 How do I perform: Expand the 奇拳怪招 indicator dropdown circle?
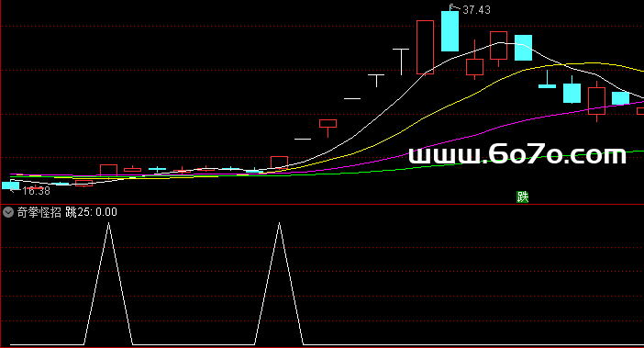pyautogui.click(x=8, y=212)
